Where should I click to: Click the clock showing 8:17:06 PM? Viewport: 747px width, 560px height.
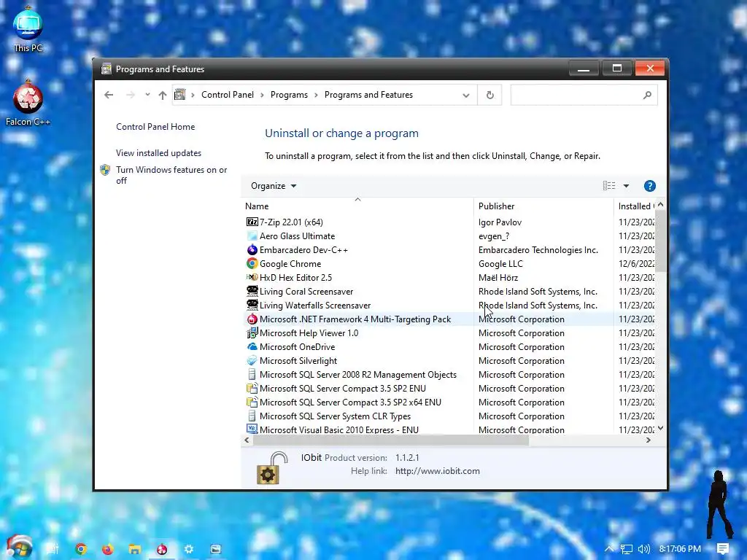coord(680,549)
